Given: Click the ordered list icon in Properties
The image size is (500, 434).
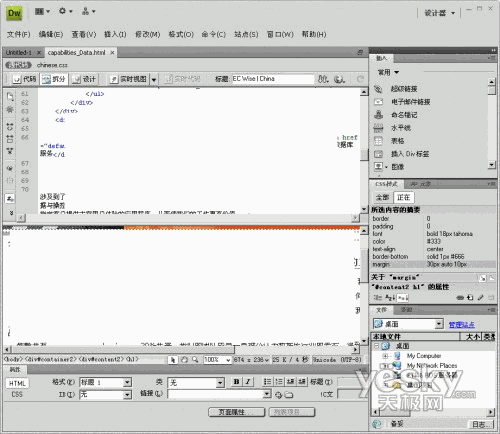Looking at the screenshot, I should 279,382.
